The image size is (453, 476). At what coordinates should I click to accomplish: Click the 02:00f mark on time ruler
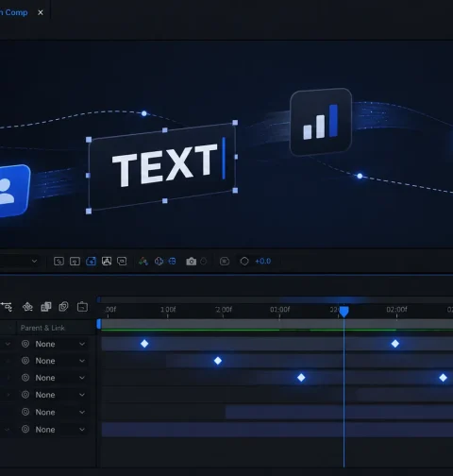pos(396,310)
